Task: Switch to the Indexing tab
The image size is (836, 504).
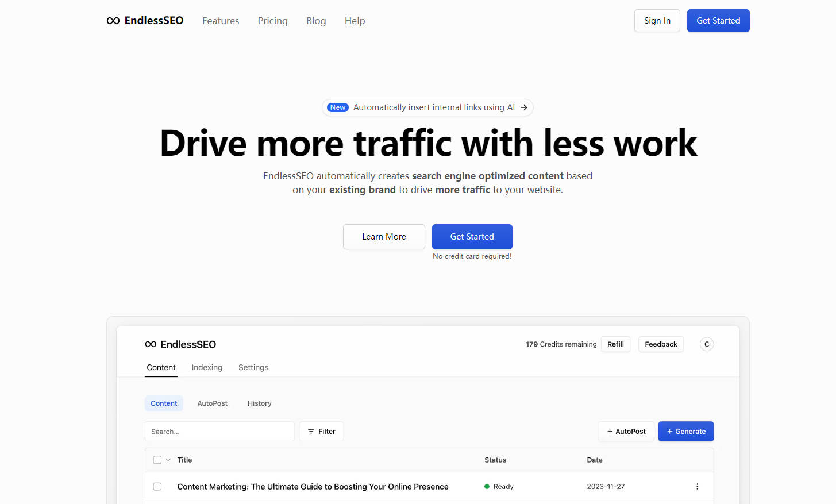Action: coord(207,367)
